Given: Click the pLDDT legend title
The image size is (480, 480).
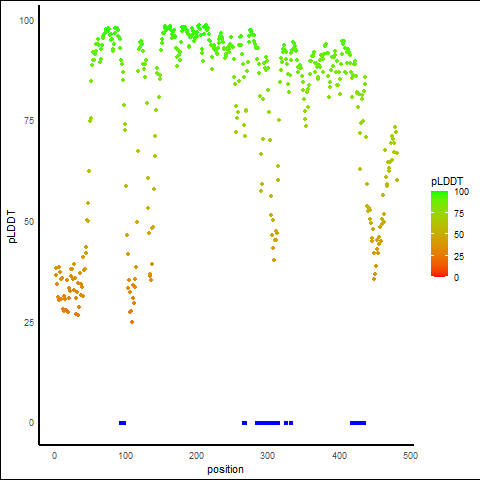Looking at the screenshot, I should coord(447,182).
